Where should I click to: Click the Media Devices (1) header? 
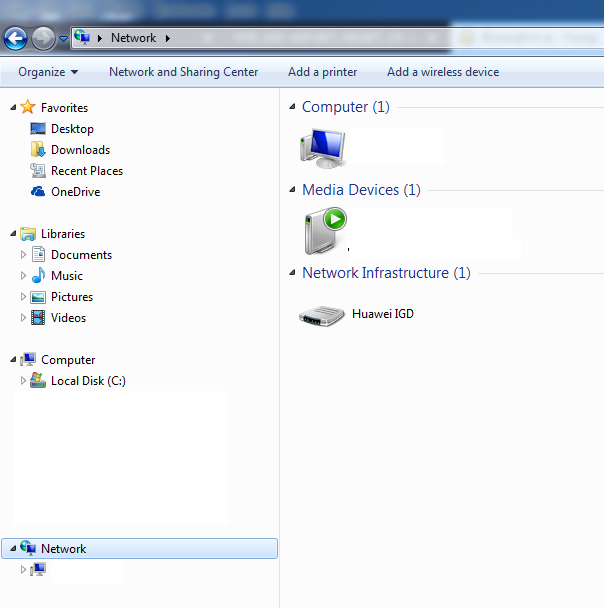(361, 190)
